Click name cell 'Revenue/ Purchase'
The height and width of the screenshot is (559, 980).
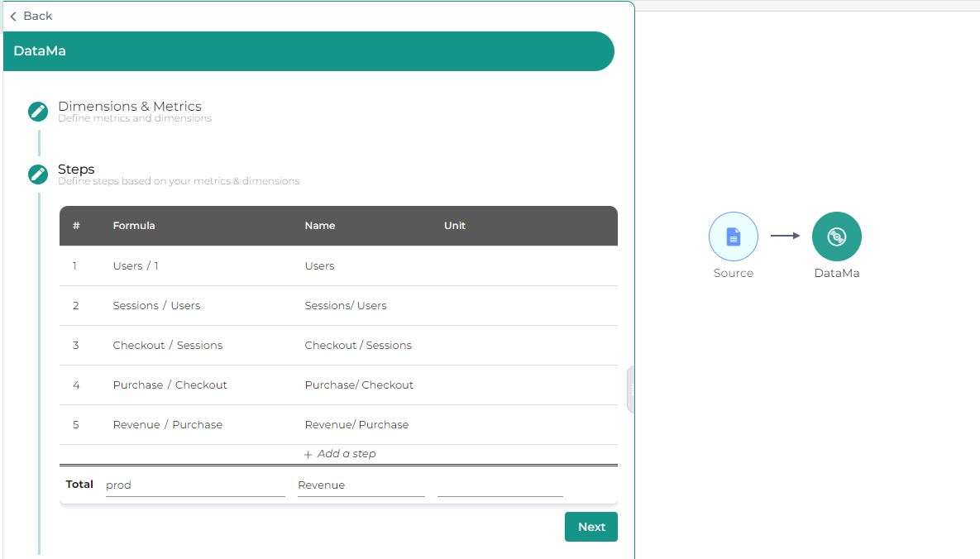tap(357, 424)
